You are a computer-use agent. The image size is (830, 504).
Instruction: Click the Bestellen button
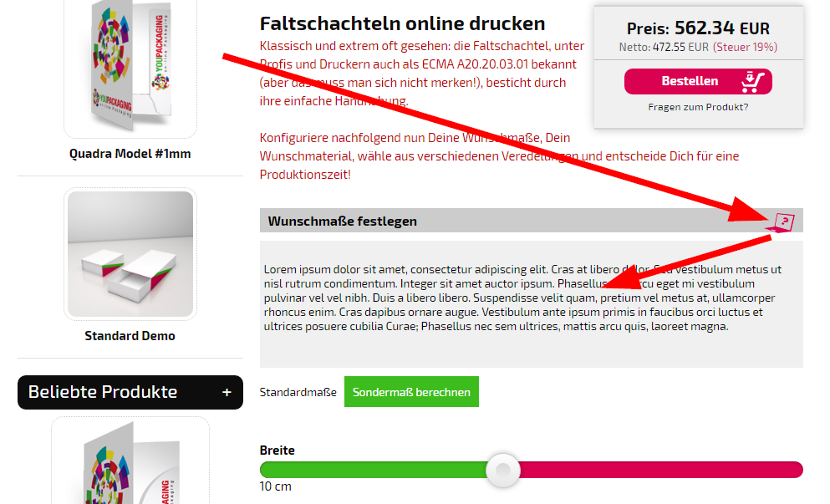698,82
